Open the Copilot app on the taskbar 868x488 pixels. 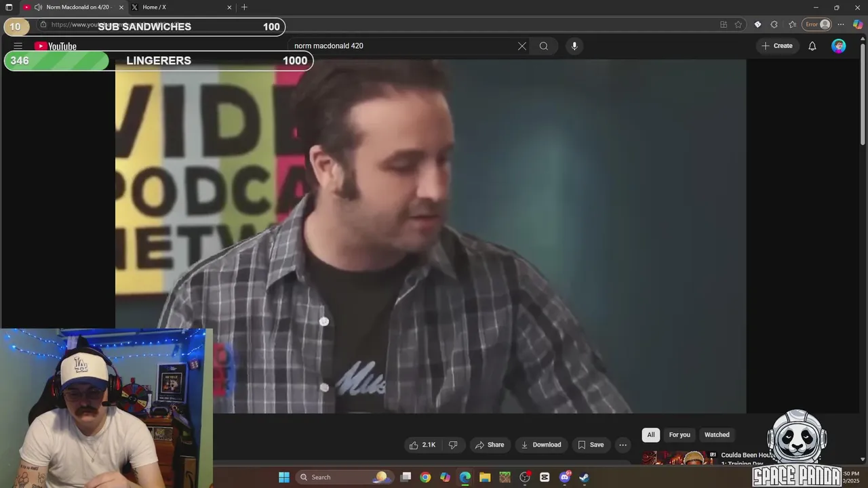coord(445,477)
